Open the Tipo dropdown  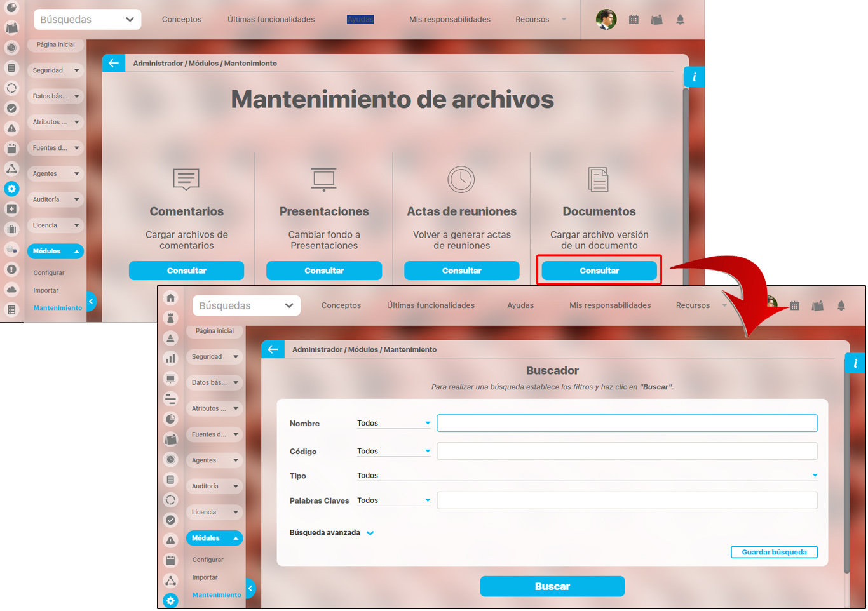coord(587,476)
